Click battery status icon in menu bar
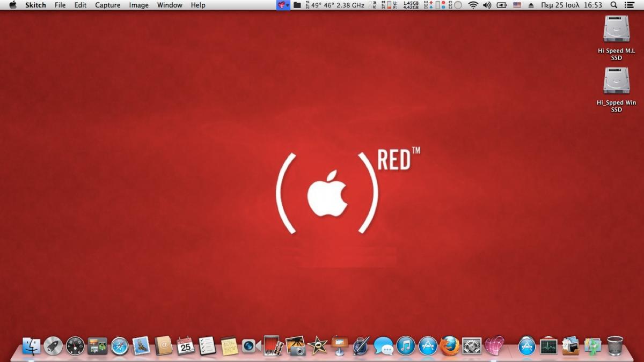Viewport: 644px width, 362px height. click(x=502, y=5)
